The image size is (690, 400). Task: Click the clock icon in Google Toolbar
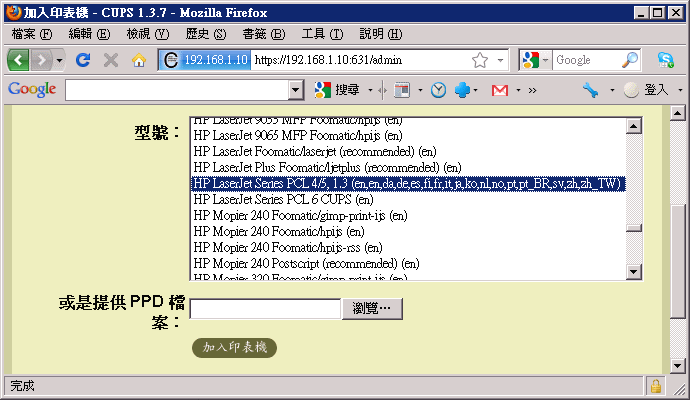coord(438,90)
